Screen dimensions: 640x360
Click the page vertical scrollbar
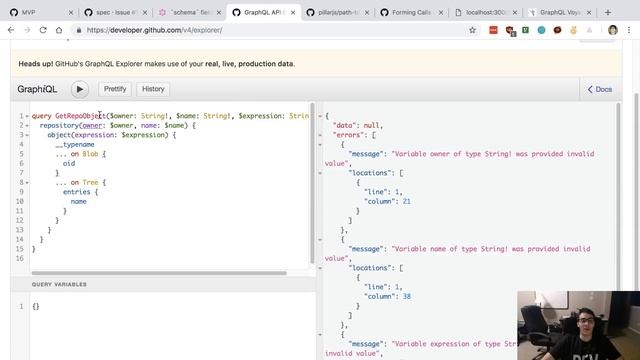click(x=636, y=192)
